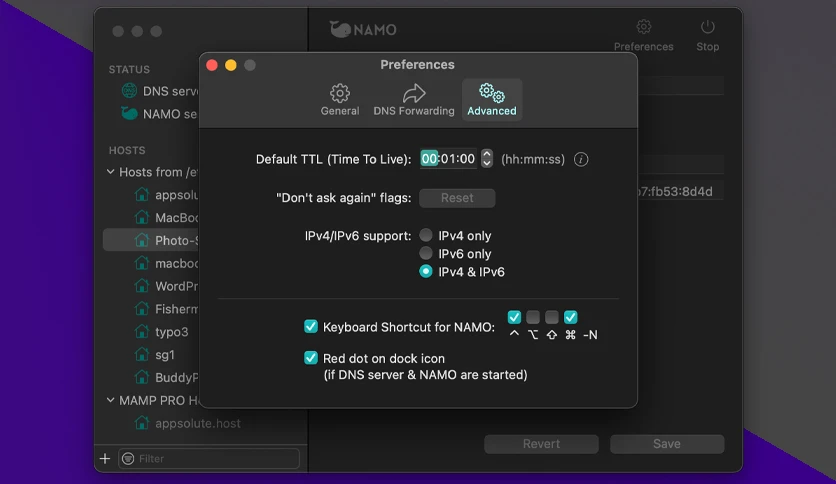Click the Default TTL stepper arrows
The height and width of the screenshot is (484, 836).
tap(486, 158)
